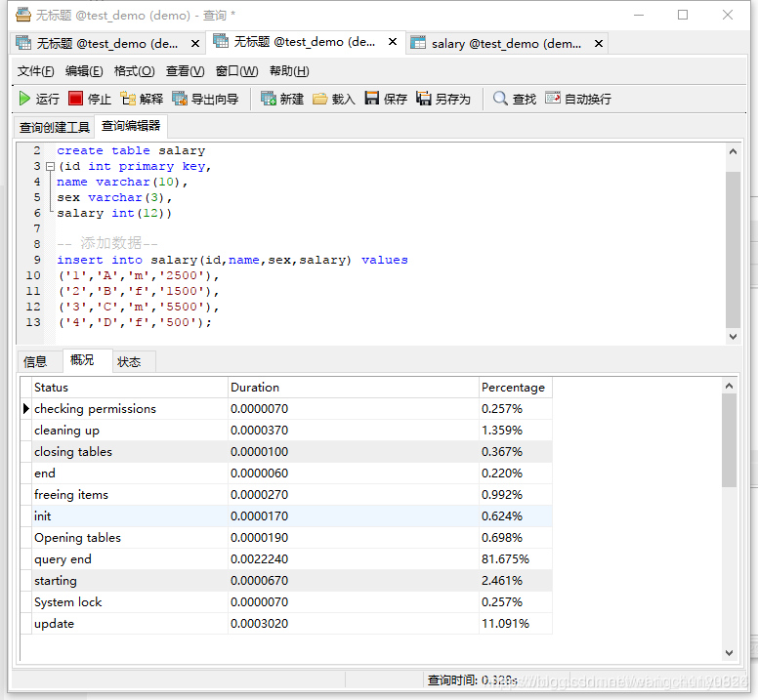Open the 查看(V) menu
758x700 pixels.
[186, 71]
